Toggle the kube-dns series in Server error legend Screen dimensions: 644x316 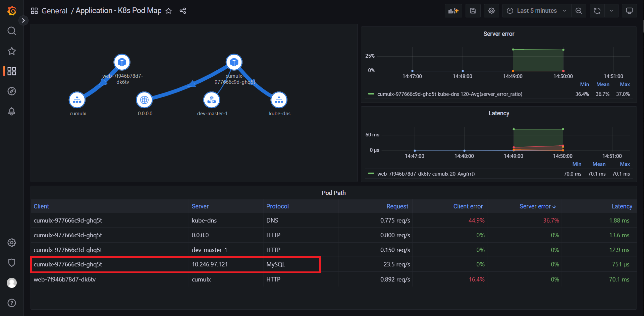(450, 94)
